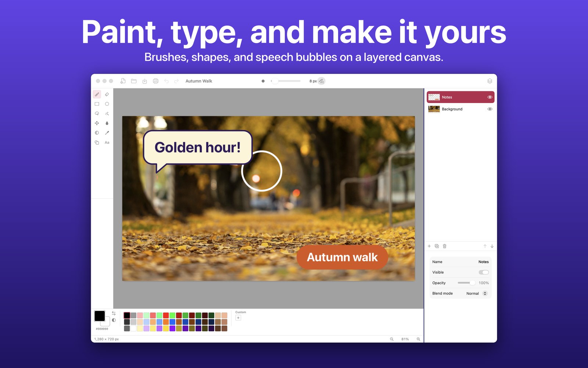The image size is (588, 368).
Task: Zoom out with the minus magnifier
Action: pyautogui.click(x=392, y=339)
